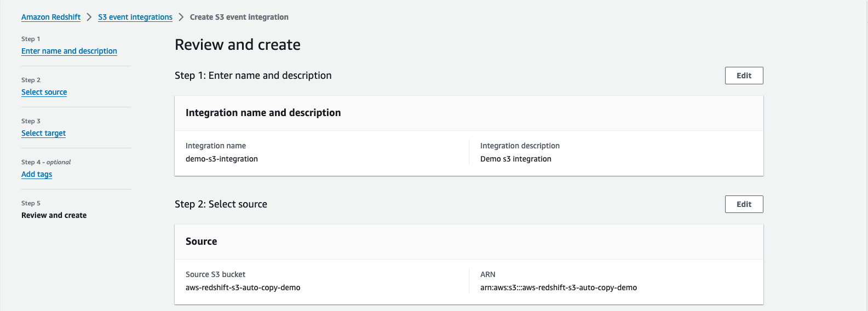Click the chevron after Amazon Redshift breadcrumb
This screenshot has width=868, height=311.
pos(89,17)
